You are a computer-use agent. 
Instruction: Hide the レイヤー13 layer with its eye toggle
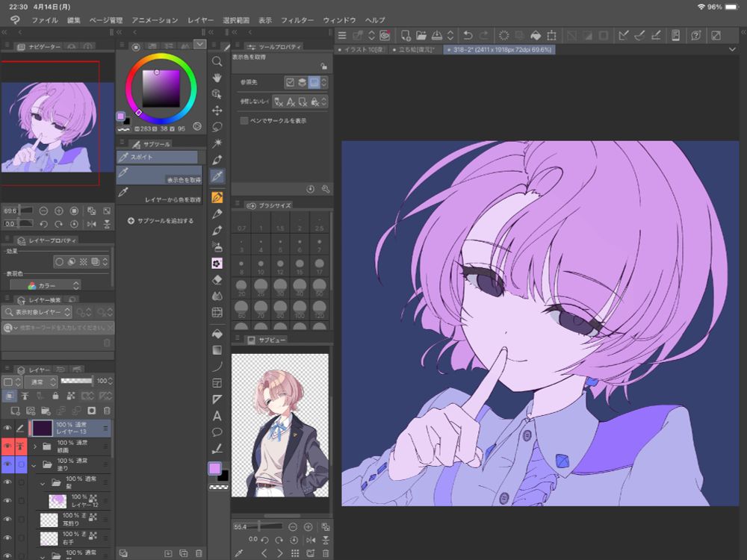click(7, 428)
